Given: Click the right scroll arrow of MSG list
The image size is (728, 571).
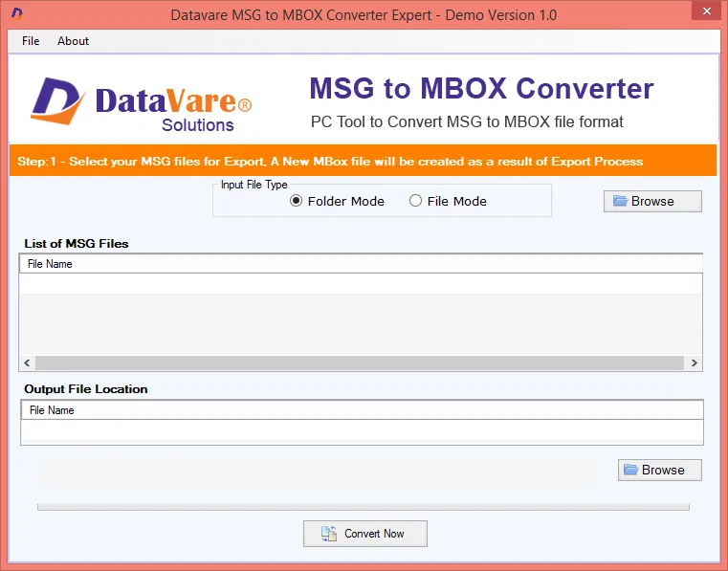Looking at the screenshot, I should pyautogui.click(x=695, y=362).
